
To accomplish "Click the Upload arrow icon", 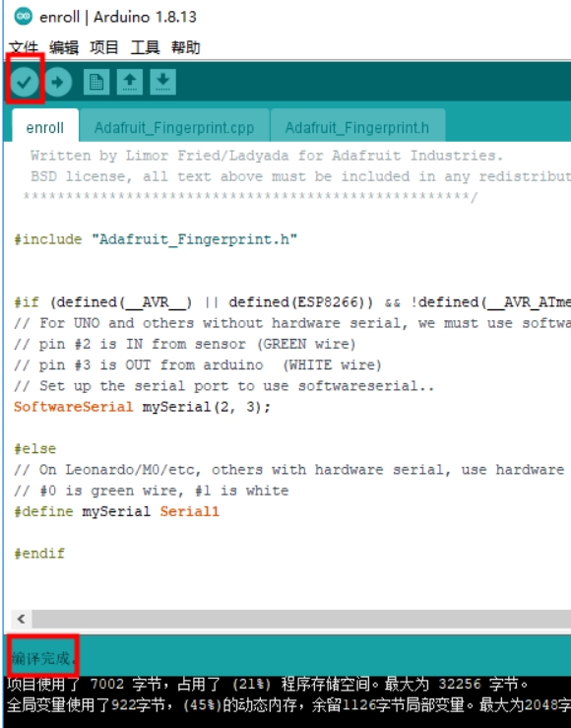I will (57, 82).
